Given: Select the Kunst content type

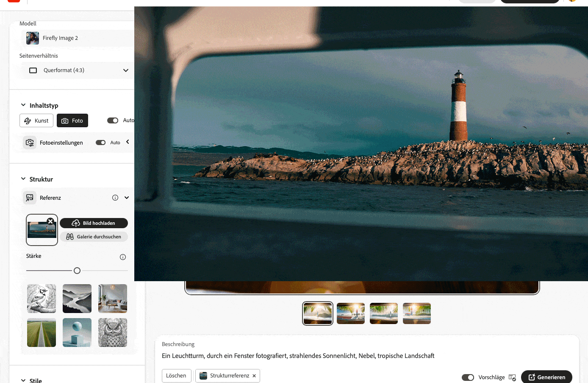Looking at the screenshot, I should 36,120.
